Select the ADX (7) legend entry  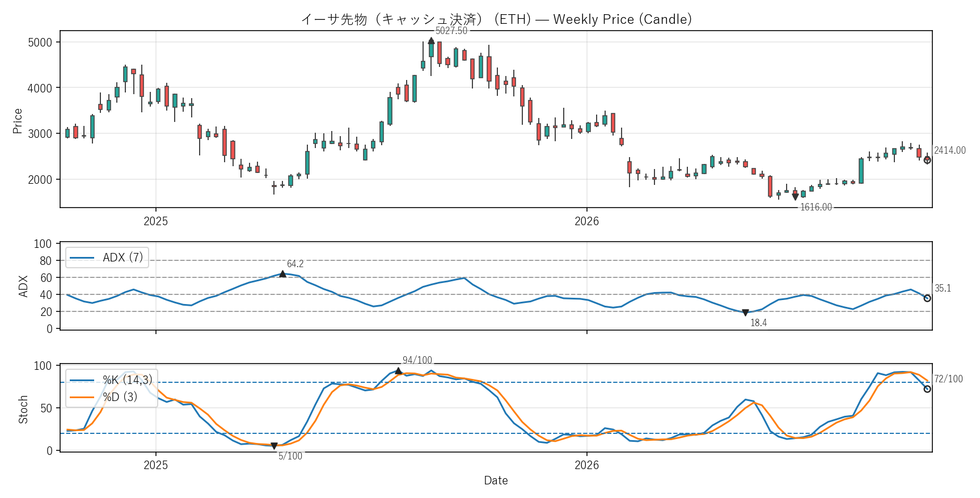point(107,258)
